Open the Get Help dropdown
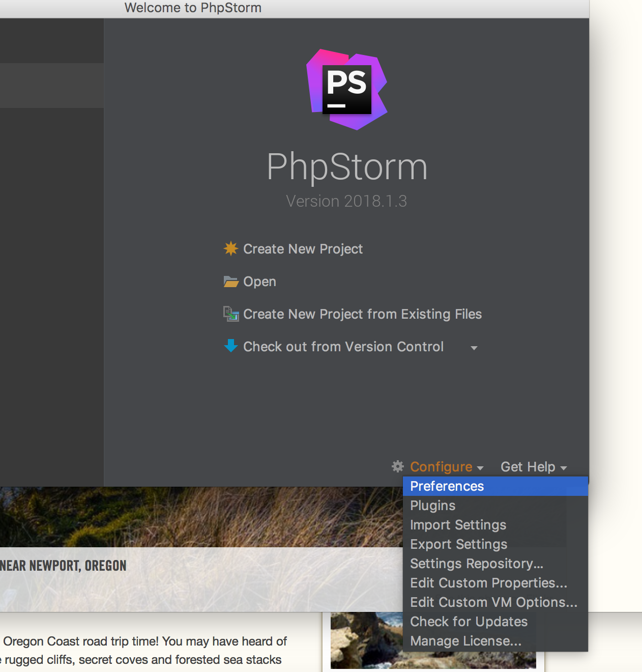Screen dimensions: 642x672 [534, 467]
